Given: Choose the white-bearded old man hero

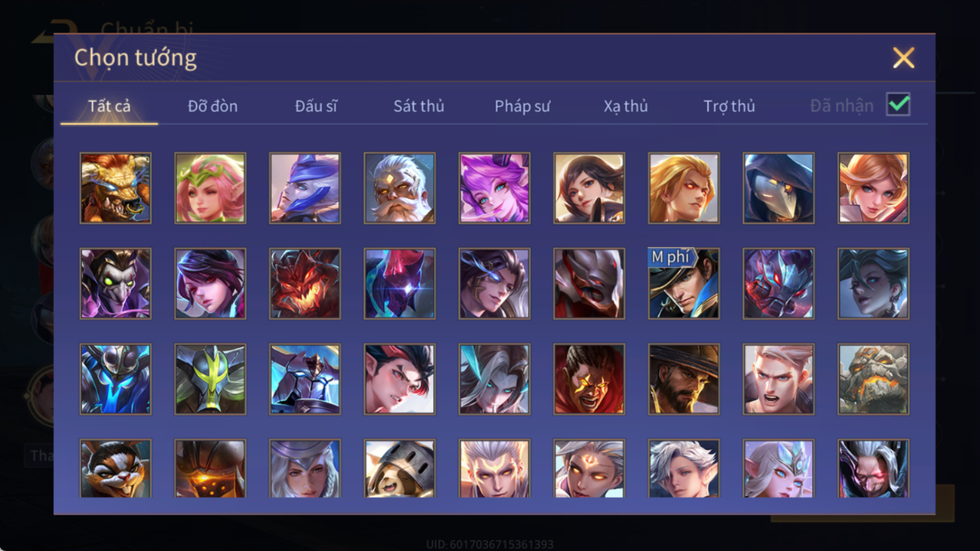Looking at the screenshot, I should (399, 188).
